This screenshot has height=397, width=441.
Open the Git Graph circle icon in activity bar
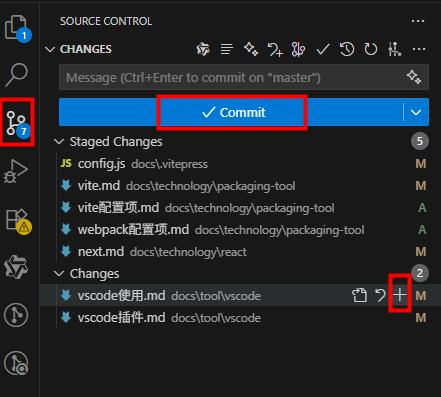pyautogui.click(x=16, y=315)
